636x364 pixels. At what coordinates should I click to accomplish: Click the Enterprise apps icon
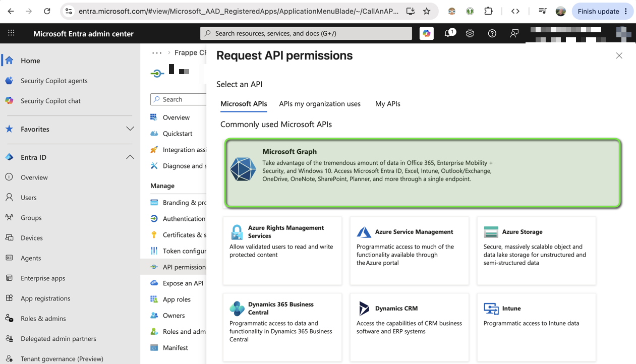click(x=9, y=278)
